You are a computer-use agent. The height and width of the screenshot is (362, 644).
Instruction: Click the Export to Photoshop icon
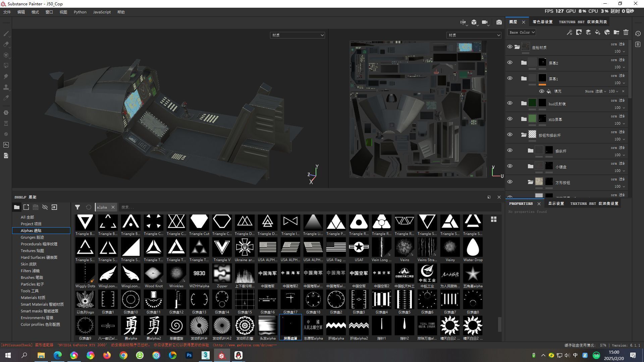(x=6, y=145)
